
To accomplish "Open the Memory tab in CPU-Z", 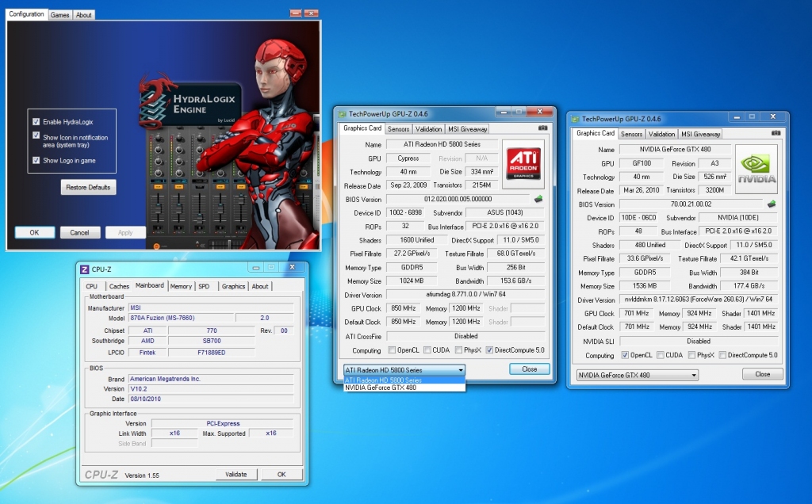I will (180, 286).
